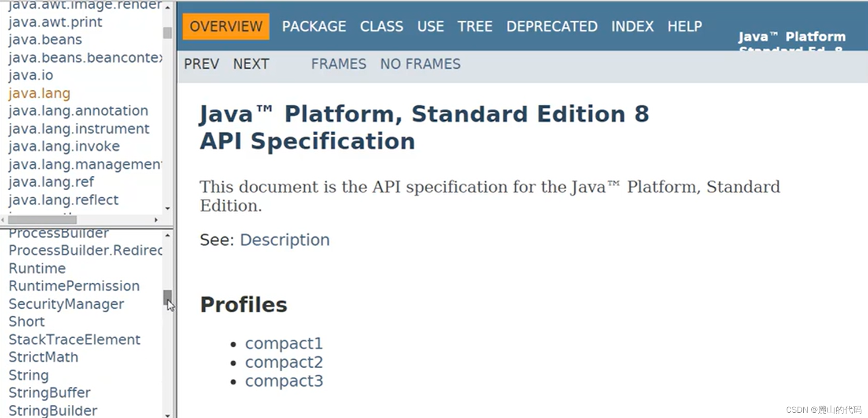Click the PREV link
The width and height of the screenshot is (868, 418).
[201, 64]
